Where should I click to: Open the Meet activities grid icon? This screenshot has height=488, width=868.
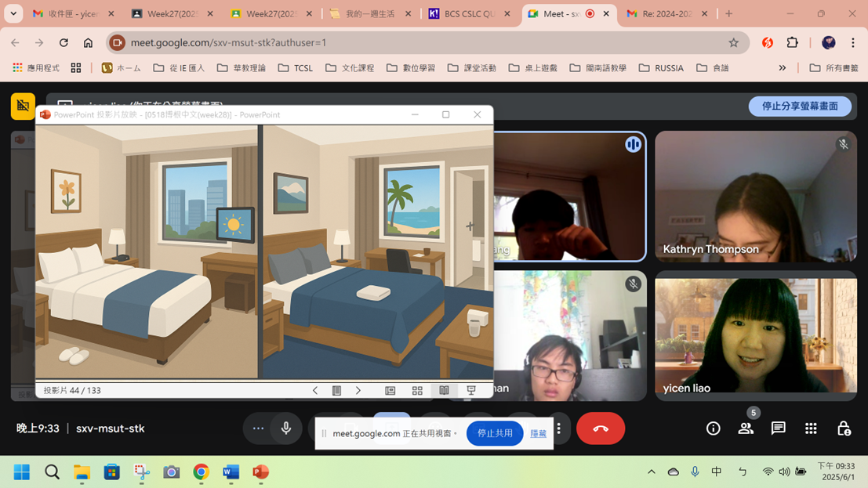point(811,428)
